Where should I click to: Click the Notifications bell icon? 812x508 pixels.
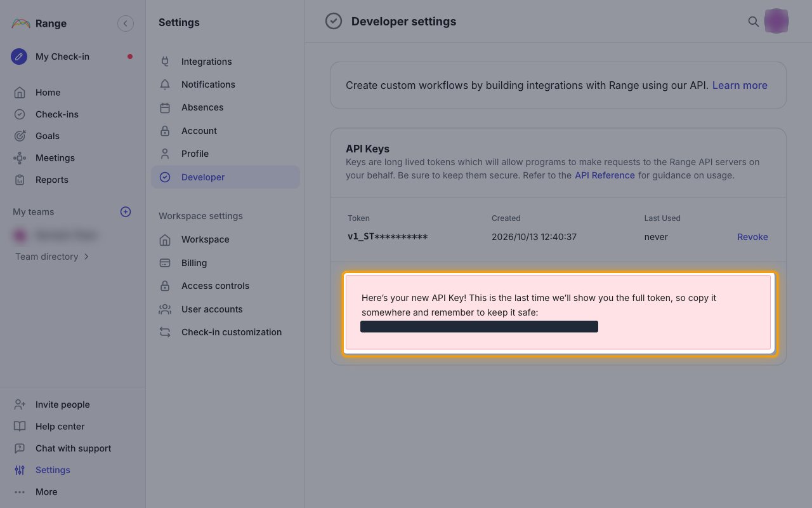click(x=165, y=84)
